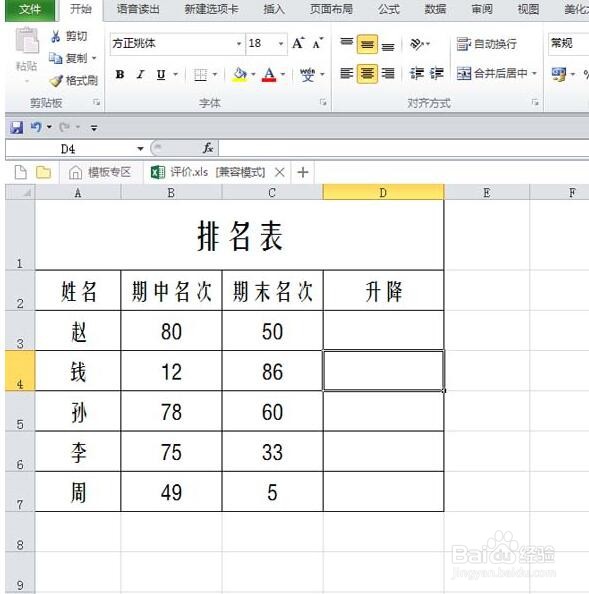Viewport: 589px width, 594px height.
Task: Toggle middle vertical alignment
Action: (367, 44)
